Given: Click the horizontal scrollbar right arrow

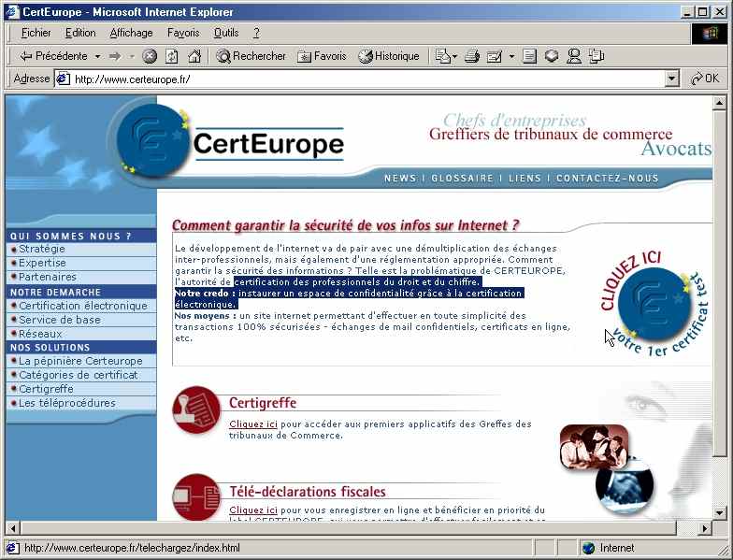Looking at the screenshot, I should click(705, 529).
